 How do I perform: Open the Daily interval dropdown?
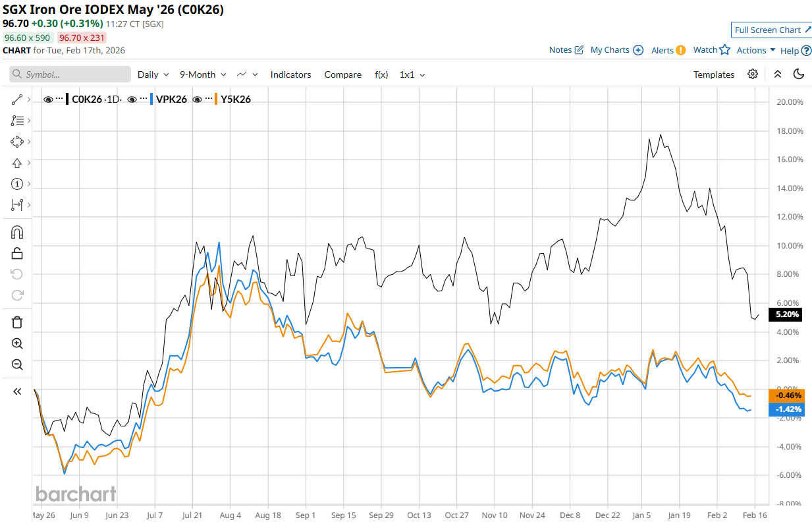153,74
